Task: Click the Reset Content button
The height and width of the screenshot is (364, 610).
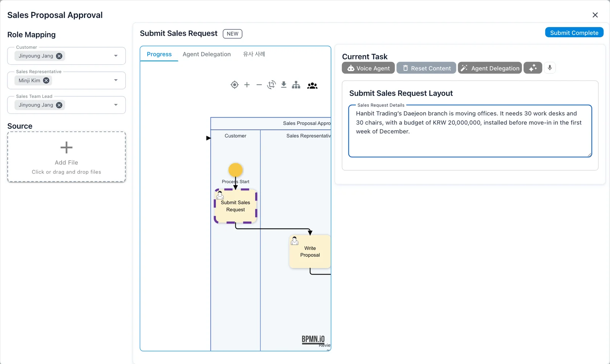Action: click(426, 68)
